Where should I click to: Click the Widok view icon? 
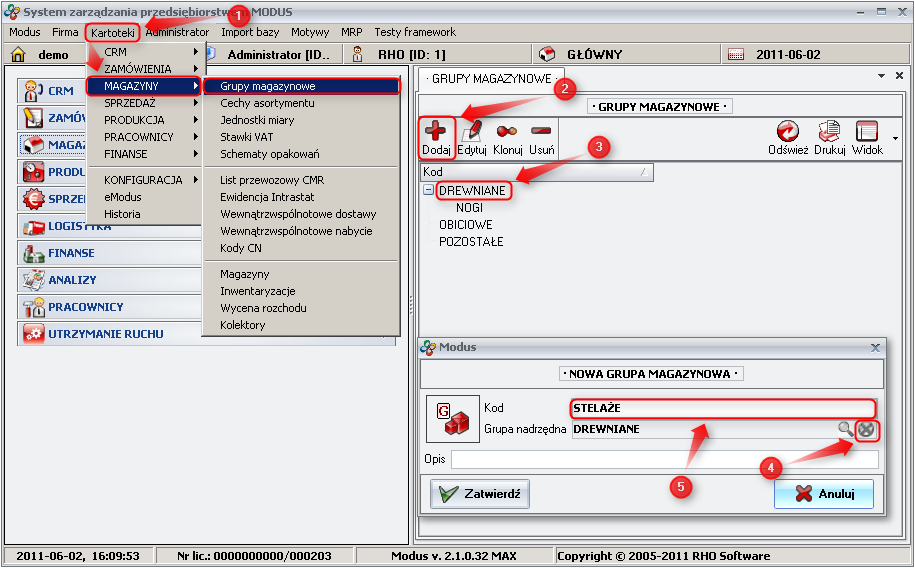[x=867, y=131]
